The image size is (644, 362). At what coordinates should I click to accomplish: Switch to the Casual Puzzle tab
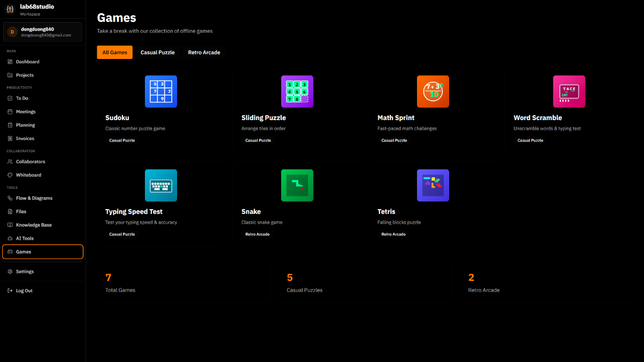coord(158,53)
